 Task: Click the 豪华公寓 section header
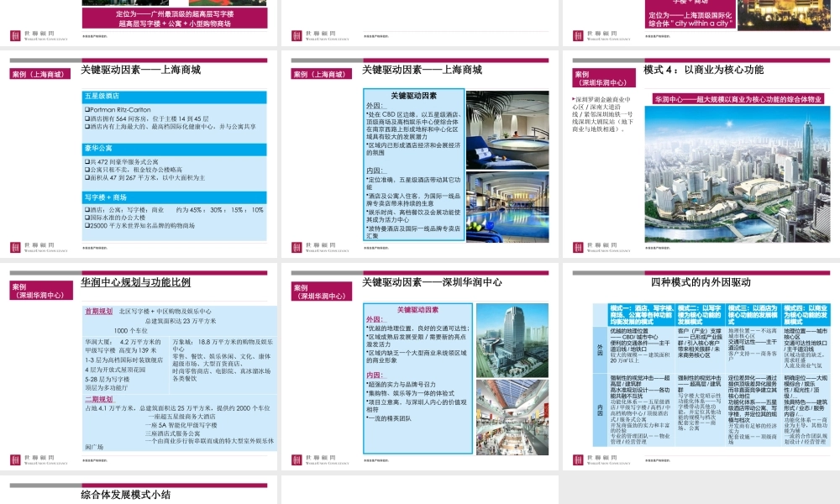[x=175, y=149]
